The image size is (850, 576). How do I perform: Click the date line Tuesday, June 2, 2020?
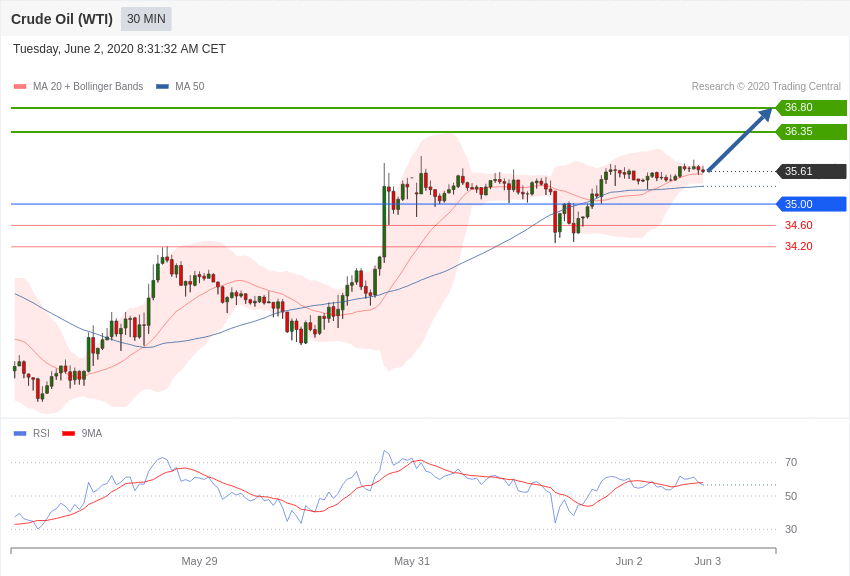click(119, 49)
